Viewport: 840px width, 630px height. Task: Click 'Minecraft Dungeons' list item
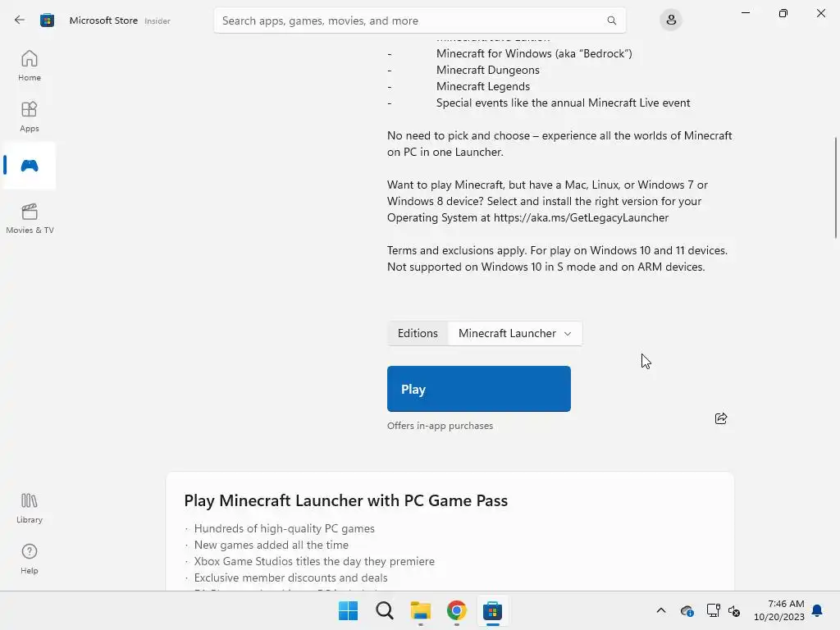pyautogui.click(x=487, y=71)
